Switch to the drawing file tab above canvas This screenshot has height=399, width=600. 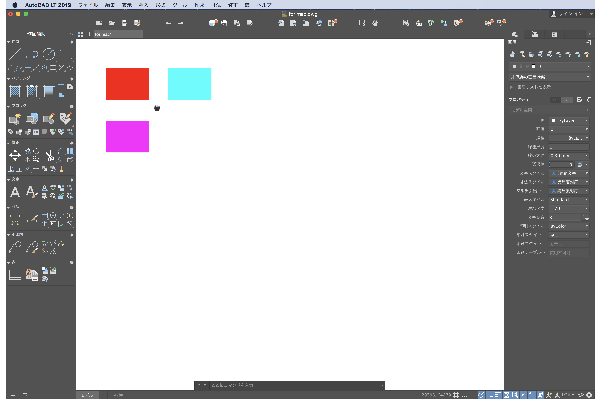[x=117, y=34]
